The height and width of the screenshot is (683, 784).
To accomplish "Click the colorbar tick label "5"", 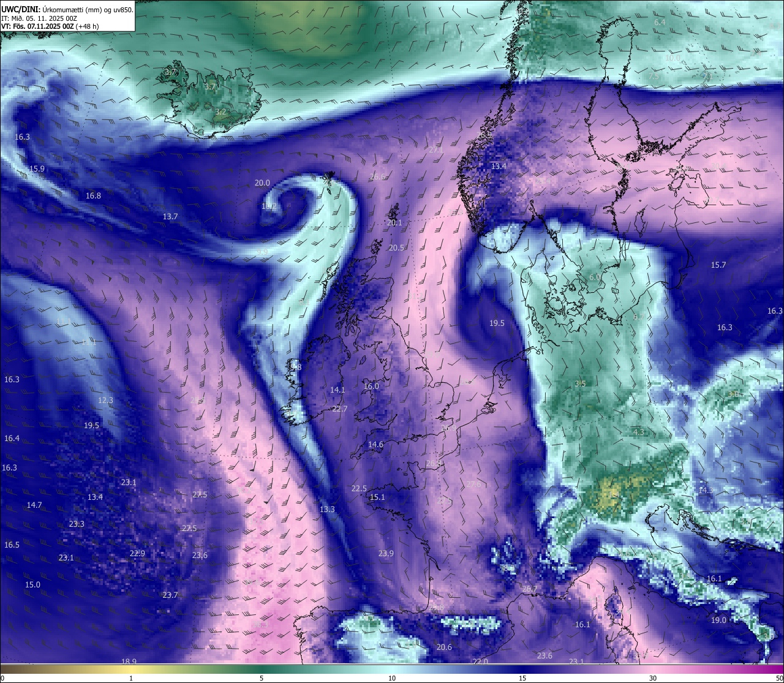I will [x=262, y=678].
